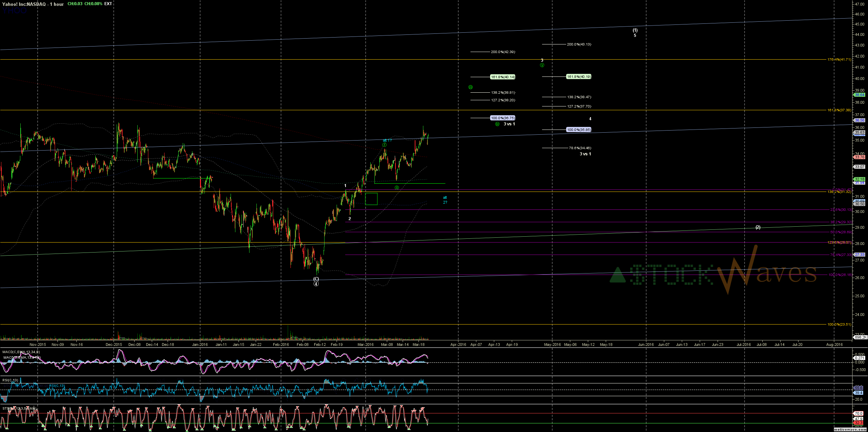This screenshot has height=432, width=868.
Task: Click the 'alt 2?' cyan annotation
Action: coord(445,200)
